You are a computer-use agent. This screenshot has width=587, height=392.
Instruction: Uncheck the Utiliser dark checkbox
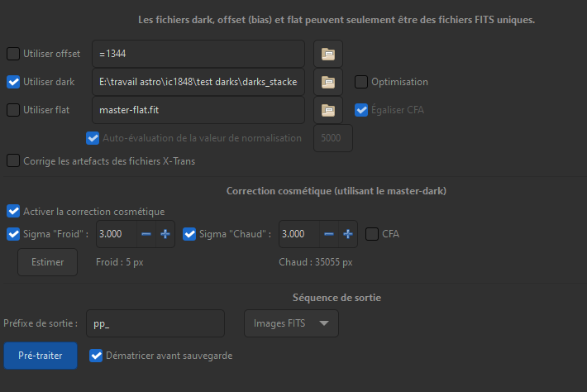point(13,82)
